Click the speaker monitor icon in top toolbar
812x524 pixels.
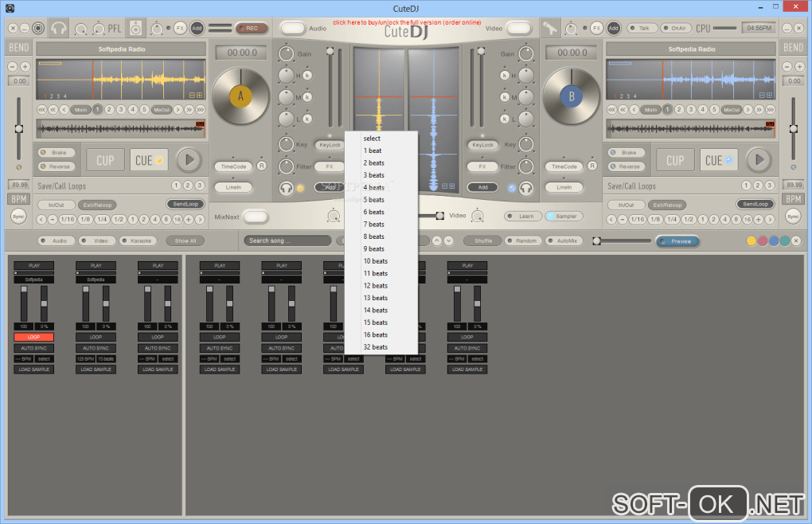coord(135,29)
